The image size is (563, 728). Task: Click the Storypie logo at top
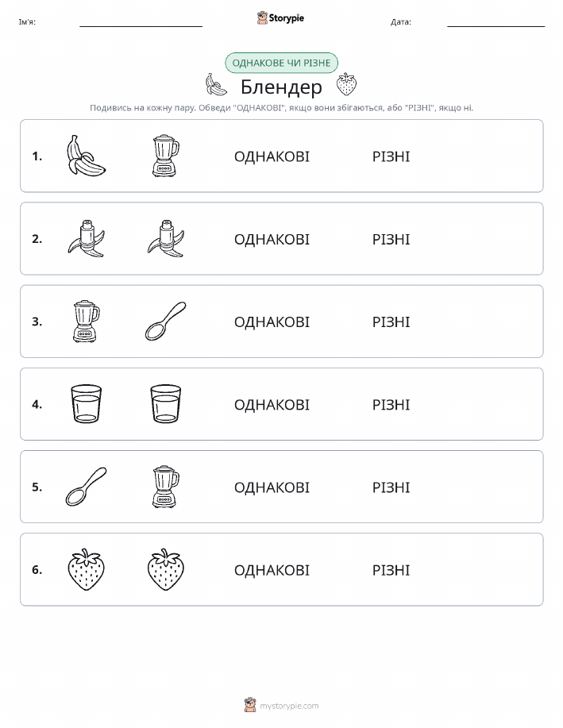(280, 18)
